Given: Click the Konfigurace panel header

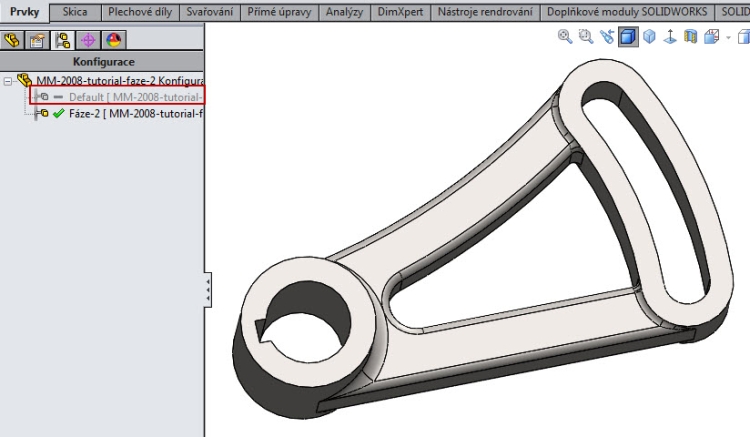Looking at the screenshot, I should tap(102, 62).
